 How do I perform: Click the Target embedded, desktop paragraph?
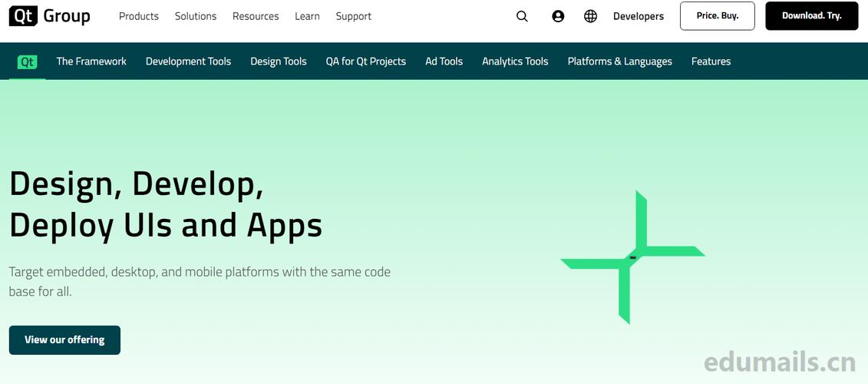pyautogui.click(x=200, y=282)
